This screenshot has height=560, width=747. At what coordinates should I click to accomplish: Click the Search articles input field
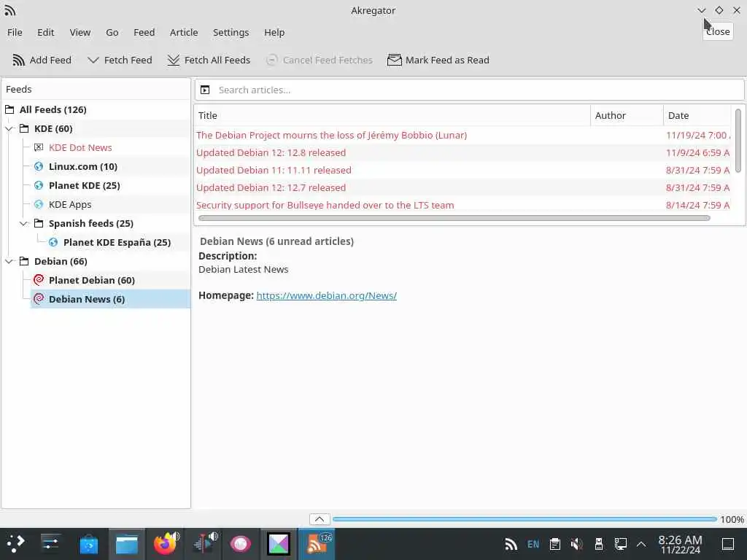(479, 90)
